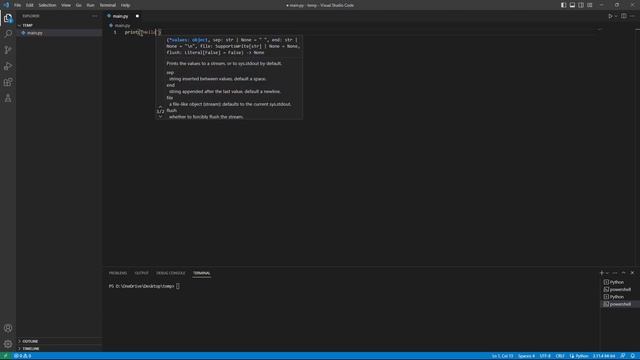
Task: Toggle Secondary Side Bar visibility
Action: (x=581, y=5)
